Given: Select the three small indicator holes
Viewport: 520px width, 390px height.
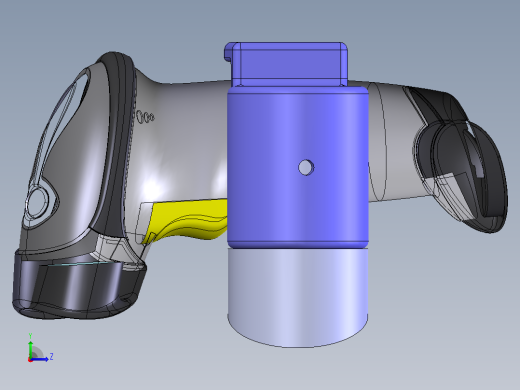Looking at the screenshot, I should click(145, 117).
